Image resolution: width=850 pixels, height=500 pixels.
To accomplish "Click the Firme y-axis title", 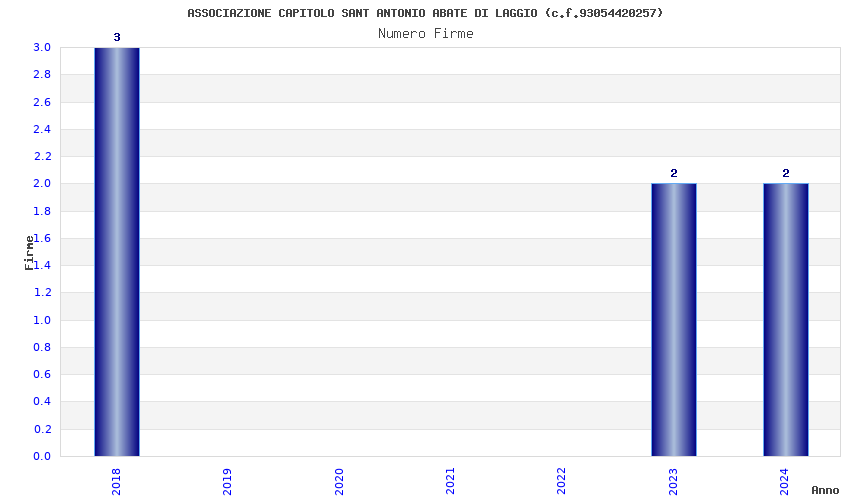I will pyautogui.click(x=29, y=253).
